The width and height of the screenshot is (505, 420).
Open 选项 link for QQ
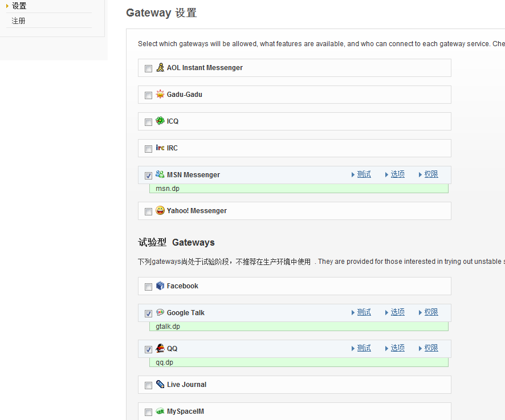[397, 348]
